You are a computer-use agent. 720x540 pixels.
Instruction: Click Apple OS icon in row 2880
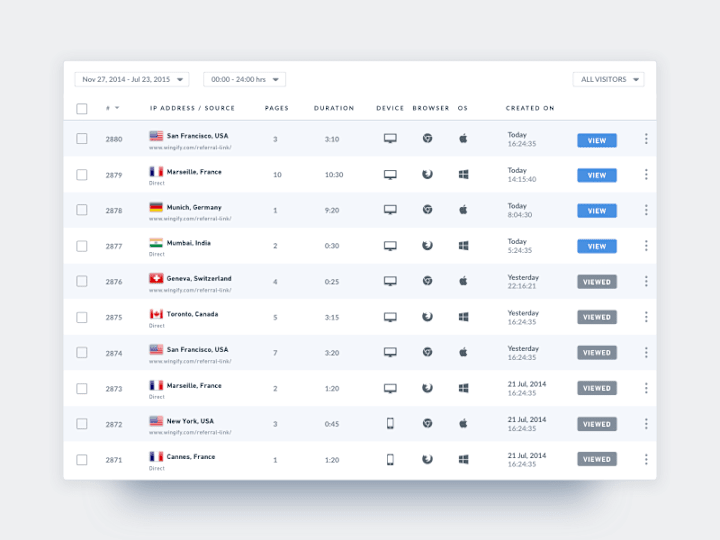[x=463, y=138]
